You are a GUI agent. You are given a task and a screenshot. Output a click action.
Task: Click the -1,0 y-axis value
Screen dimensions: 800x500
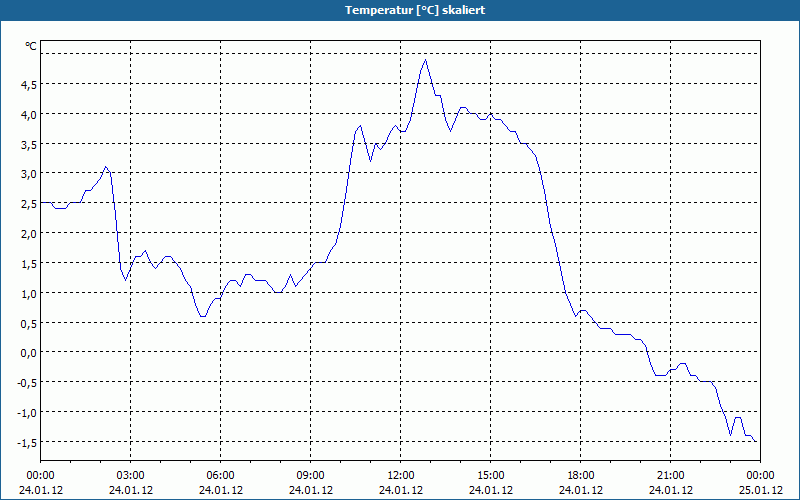(27, 413)
